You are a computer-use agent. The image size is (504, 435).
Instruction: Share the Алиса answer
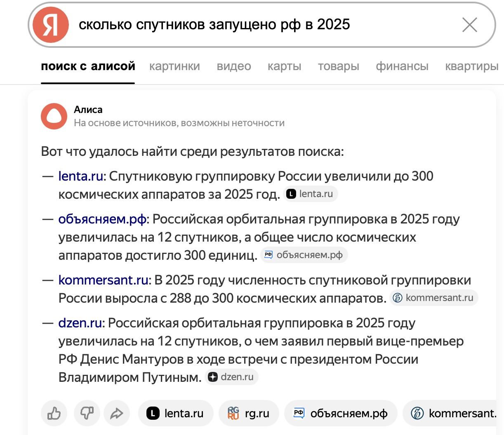click(117, 413)
